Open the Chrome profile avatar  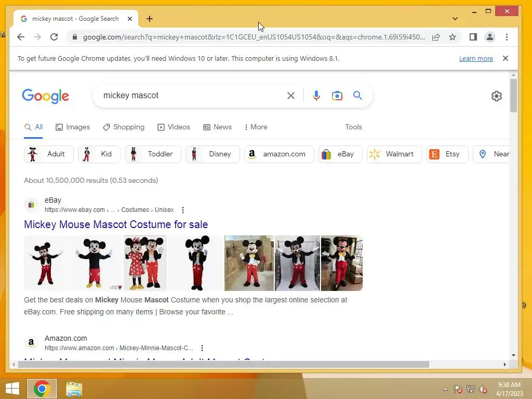pyautogui.click(x=490, y=37)
